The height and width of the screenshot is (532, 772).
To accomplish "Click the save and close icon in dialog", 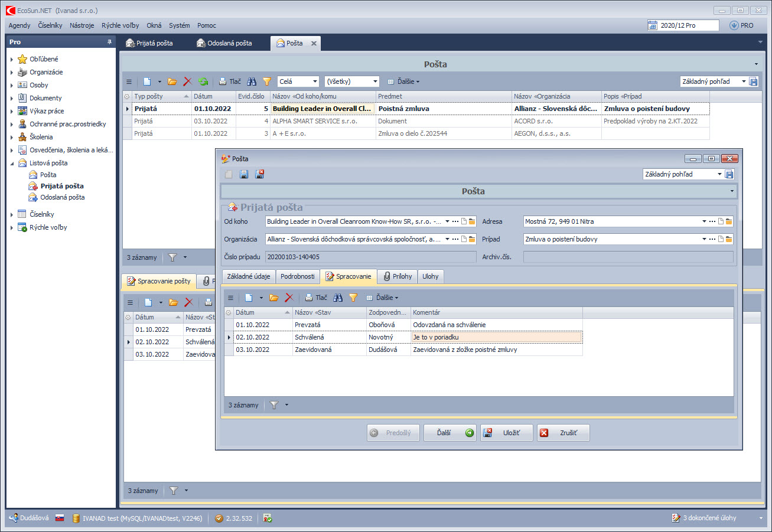I will click(x=259, y=174).
